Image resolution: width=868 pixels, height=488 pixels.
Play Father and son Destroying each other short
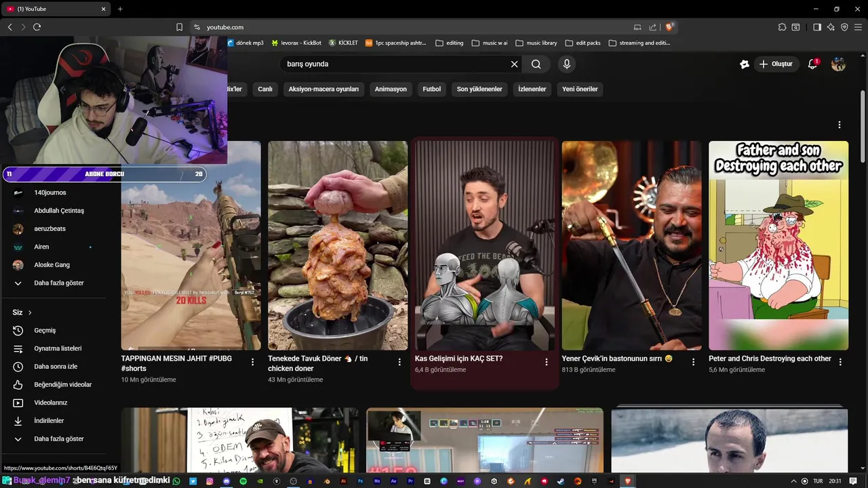pos(778,245)
